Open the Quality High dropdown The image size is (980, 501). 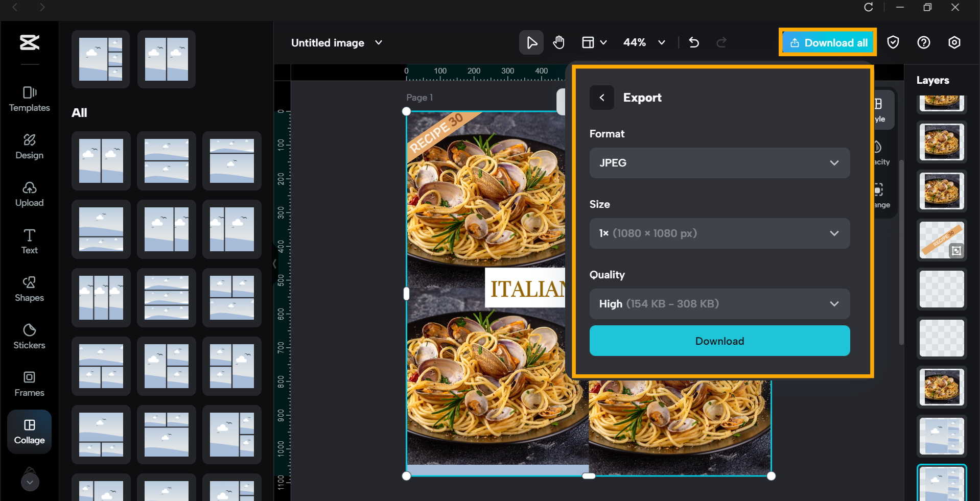click(719, 304)
